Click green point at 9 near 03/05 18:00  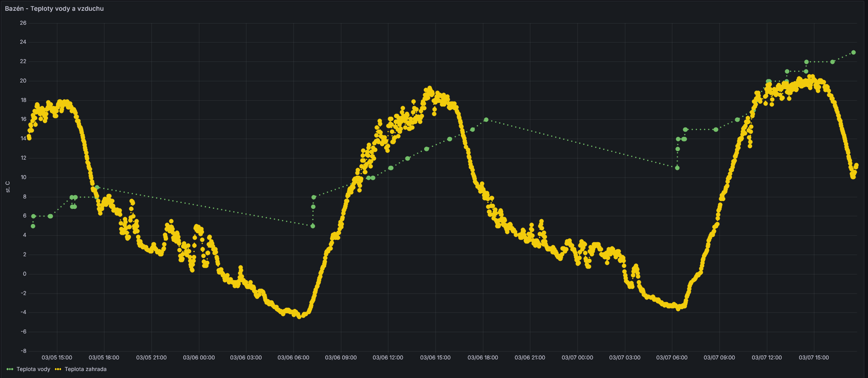point(97,187)
